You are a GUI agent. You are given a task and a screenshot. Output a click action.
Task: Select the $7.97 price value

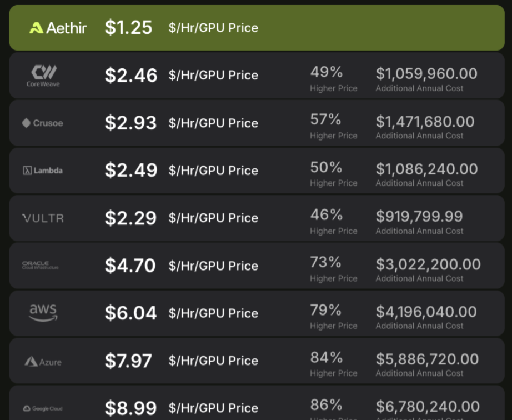128,361
